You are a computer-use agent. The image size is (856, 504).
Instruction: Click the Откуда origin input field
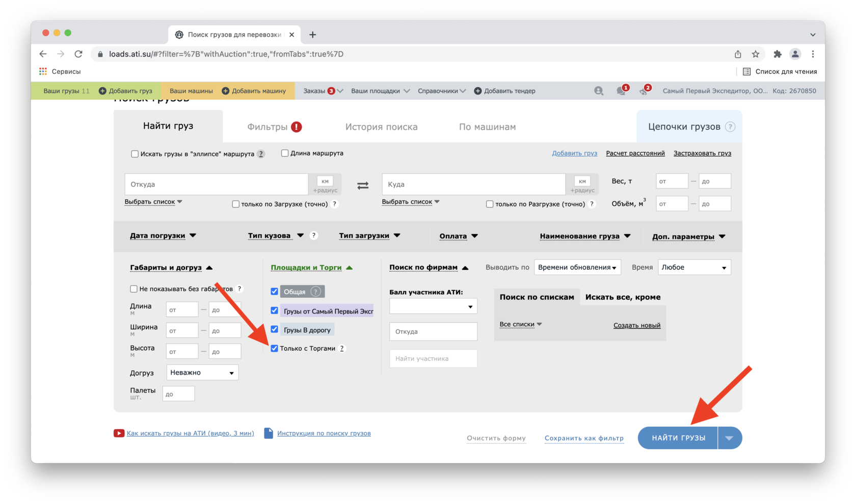click(217, 184)
